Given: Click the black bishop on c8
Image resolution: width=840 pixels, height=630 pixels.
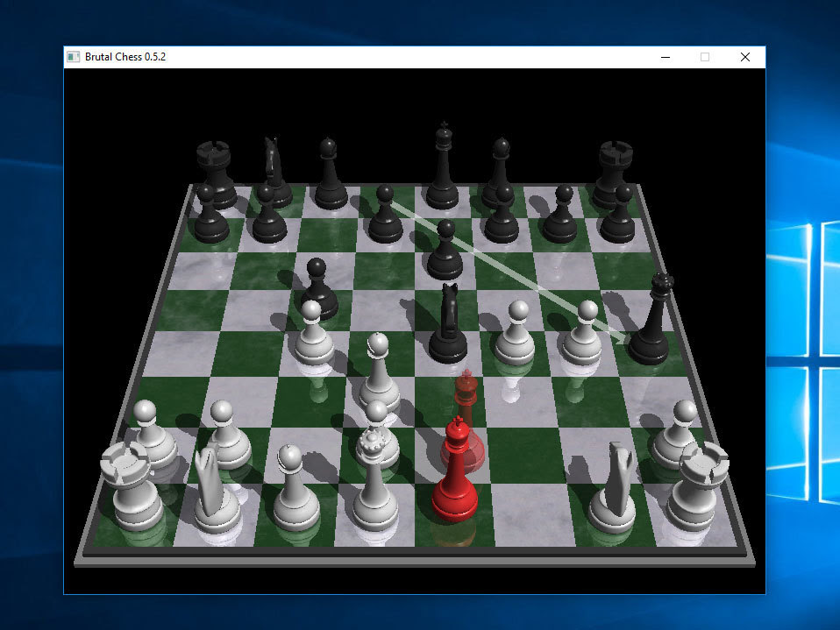Looking at the screenshot, I should point(330,174).
